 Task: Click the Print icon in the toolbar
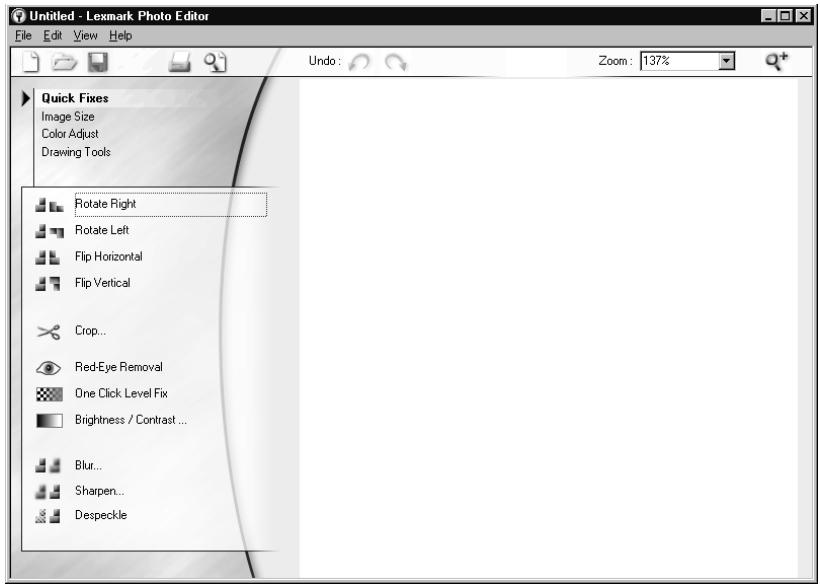click(179, 62)
